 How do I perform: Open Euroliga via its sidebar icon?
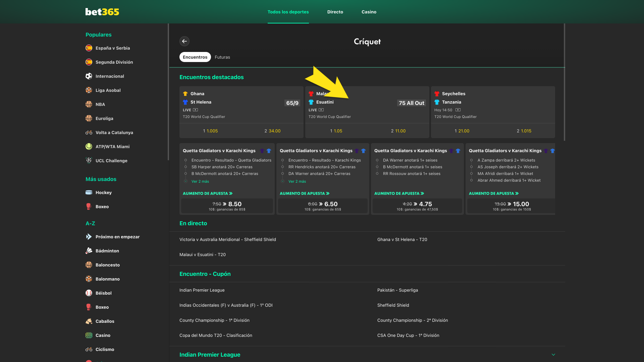pos(89,118)
